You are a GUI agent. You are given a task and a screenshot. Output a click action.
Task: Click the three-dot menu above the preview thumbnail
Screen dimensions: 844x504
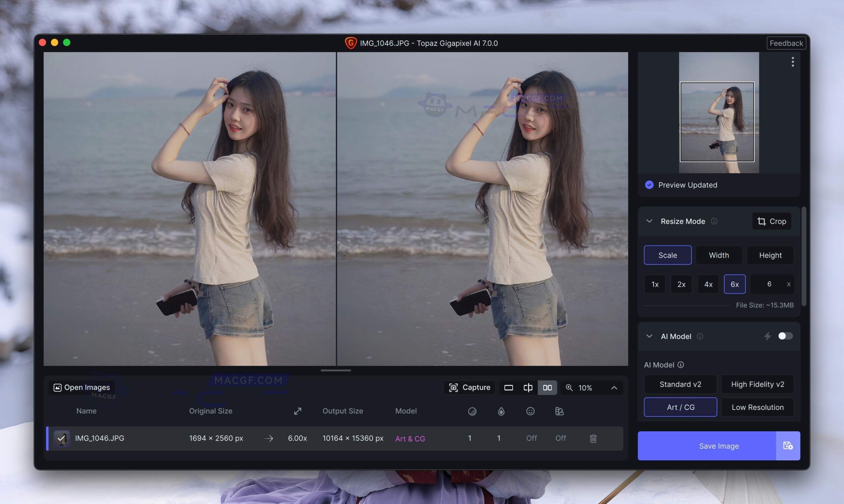[792, 62]
